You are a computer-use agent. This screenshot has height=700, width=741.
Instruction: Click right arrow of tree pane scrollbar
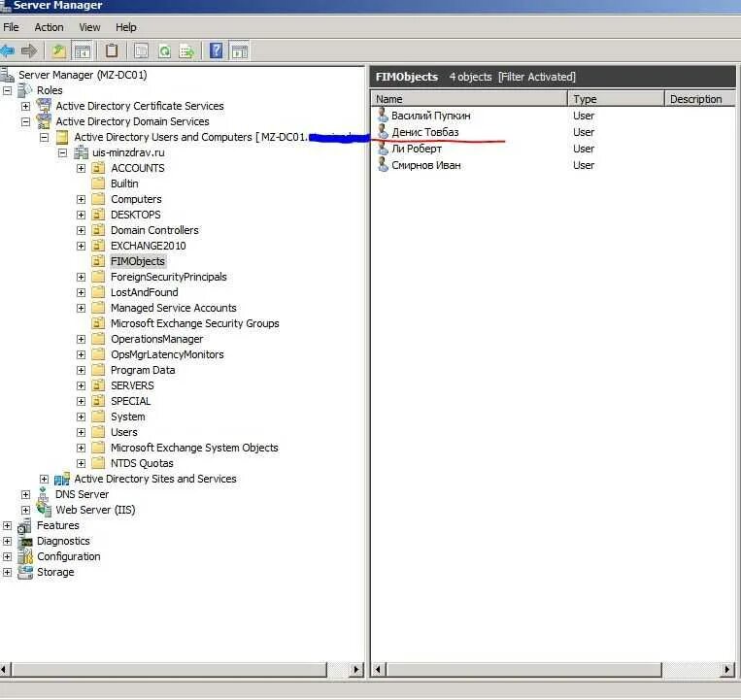point(356,669)
